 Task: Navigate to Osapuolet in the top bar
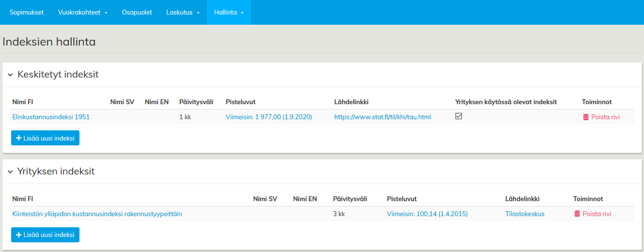point(137,12)
